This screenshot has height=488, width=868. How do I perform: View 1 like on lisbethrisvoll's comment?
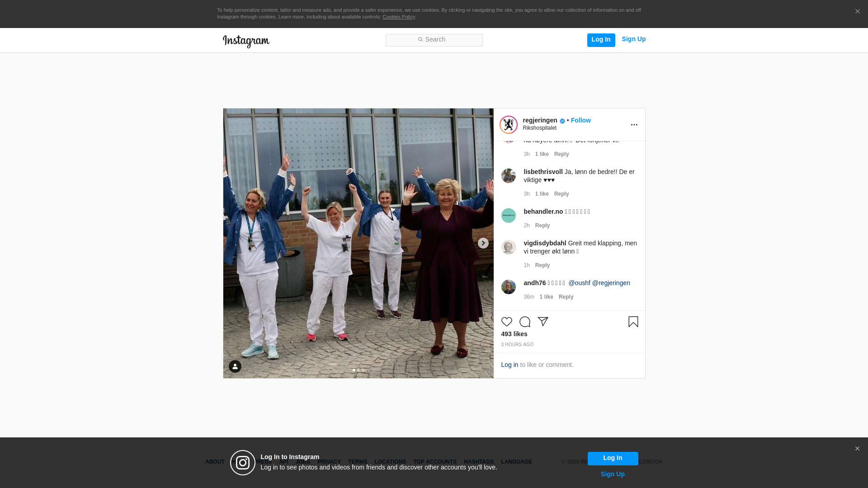[542, 194]
